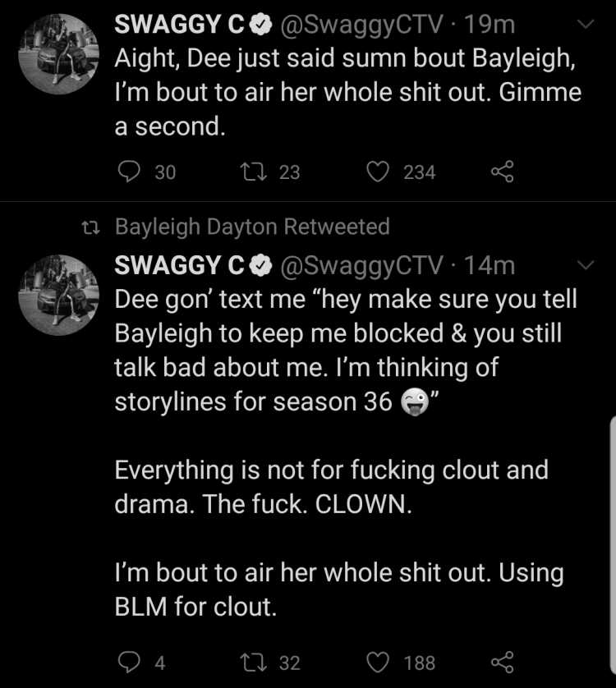Image resolution: width=616 pixels, height=688 pixels.
Task: Click the scrollbar on the right edge
Action: (613, 546)
